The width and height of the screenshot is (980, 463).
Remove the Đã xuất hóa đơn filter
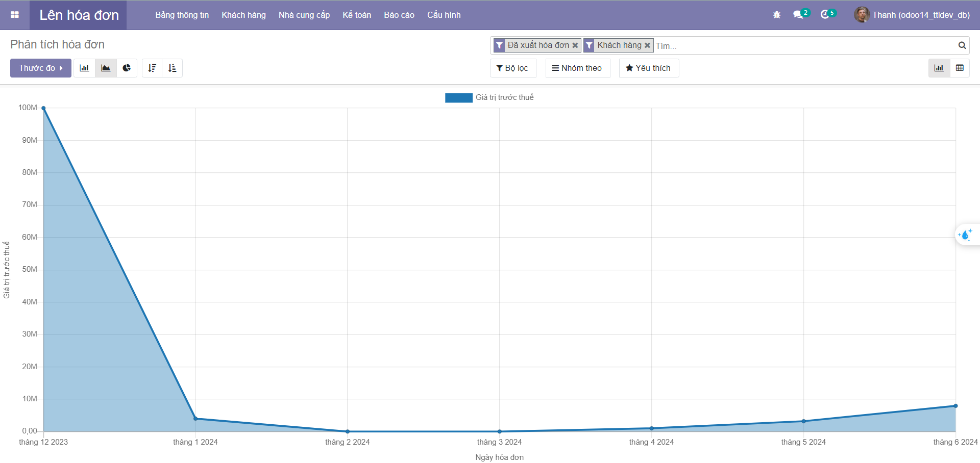575,45
